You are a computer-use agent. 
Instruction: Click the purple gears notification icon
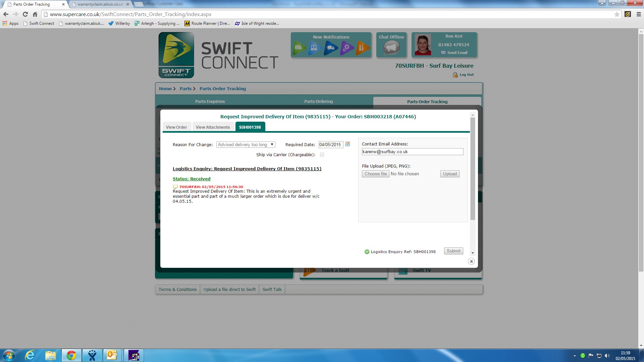346,48
